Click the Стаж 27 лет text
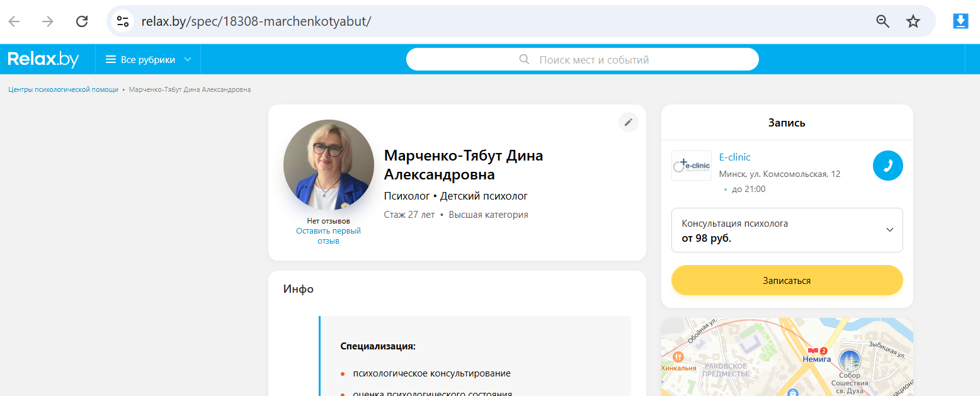Image resolution: width=980 pixels, height=396 pixels. point(409,215)
